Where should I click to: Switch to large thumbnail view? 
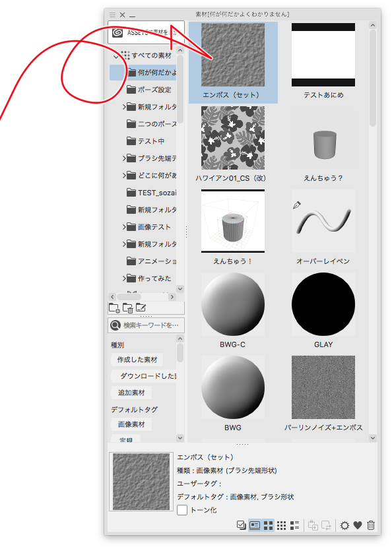[269, 525]
